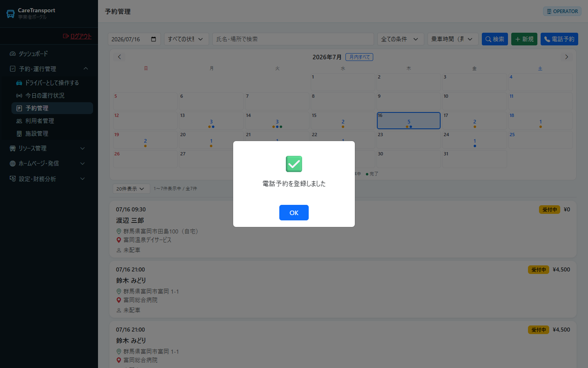Viewport: 588px width, 368px height.
Task: Expand the ホームページ・発信 section
Action: pyautogui.click(x=49, y=163)
